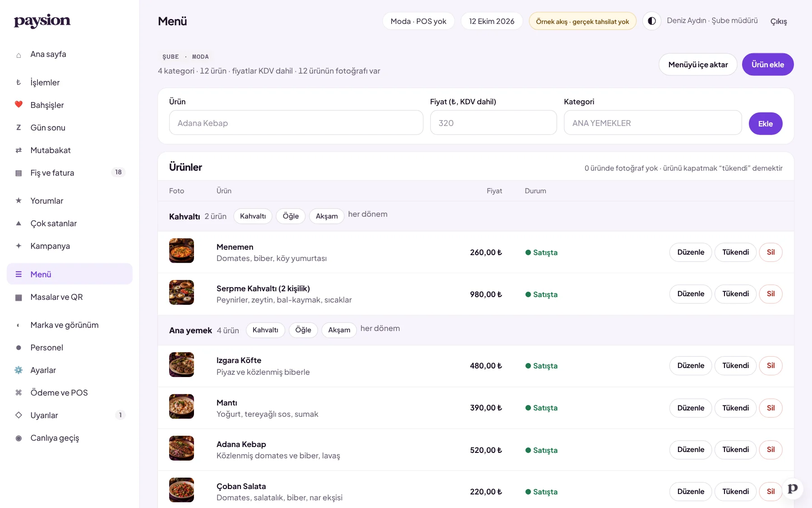
Task: Open Marka ve görünüm in sidebar
Action: [69, 325]
